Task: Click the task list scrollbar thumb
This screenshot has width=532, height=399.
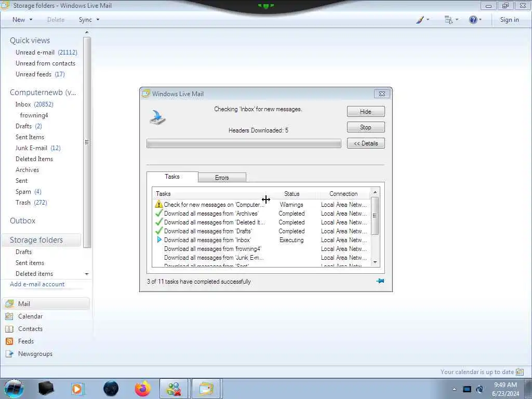Action: coord(375,216)
